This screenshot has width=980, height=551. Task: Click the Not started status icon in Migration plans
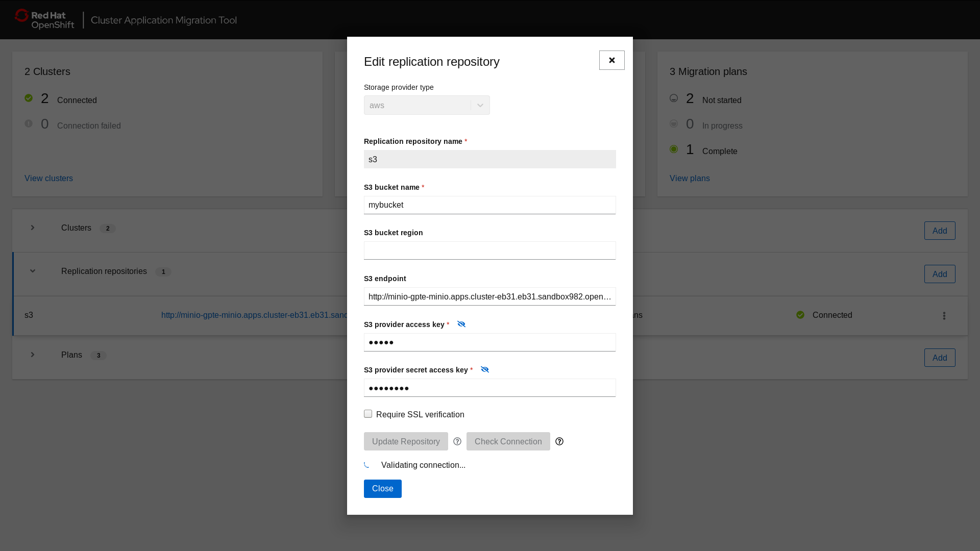coord(674,98)
